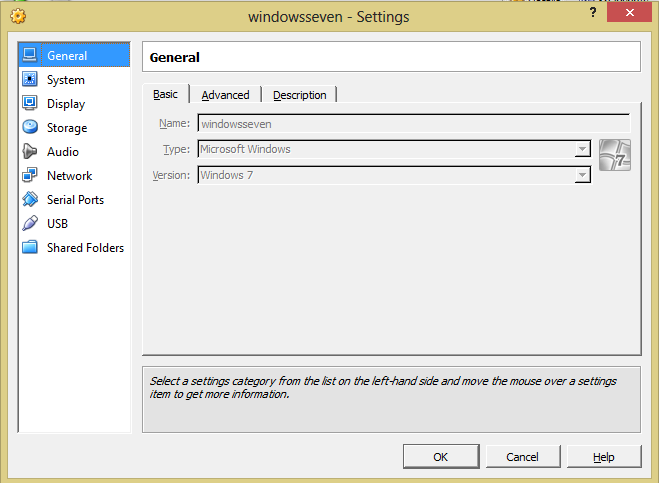The image size is (659, 483).
Task: Click the gear icon in title bar
Action: click(18, 16)
